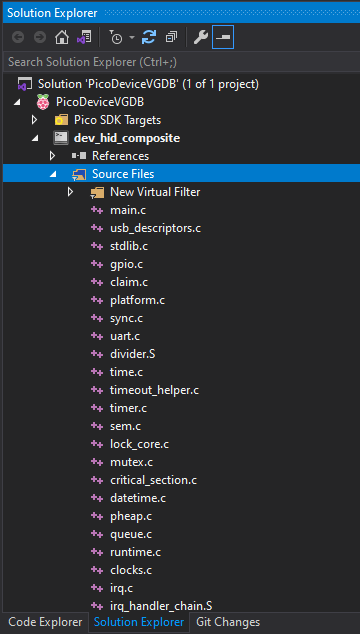Select irq_handler_chain.S file
Viewport: 360px width, 634px height.
click(161, 606)
